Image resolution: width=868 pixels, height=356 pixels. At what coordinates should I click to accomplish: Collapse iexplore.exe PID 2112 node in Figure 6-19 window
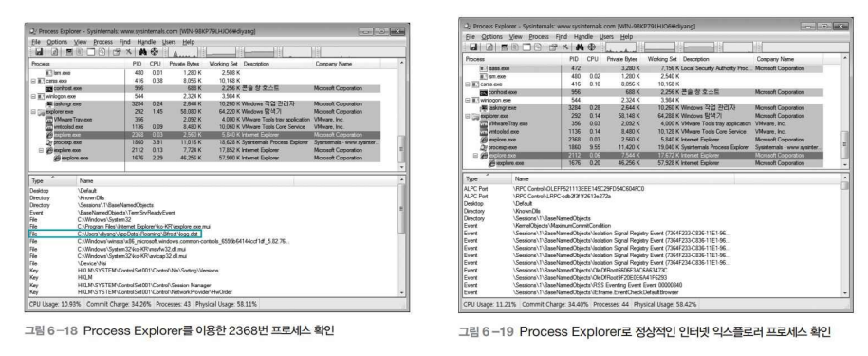point(475,156)
